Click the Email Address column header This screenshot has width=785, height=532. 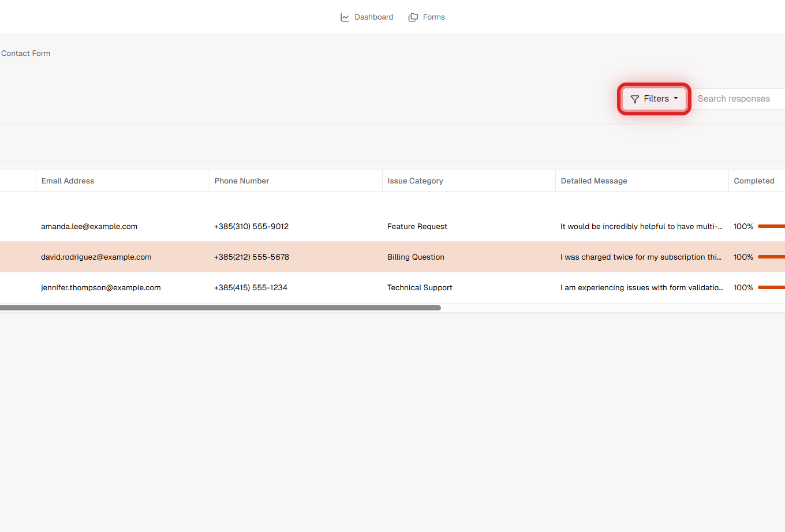pos(68,181)
